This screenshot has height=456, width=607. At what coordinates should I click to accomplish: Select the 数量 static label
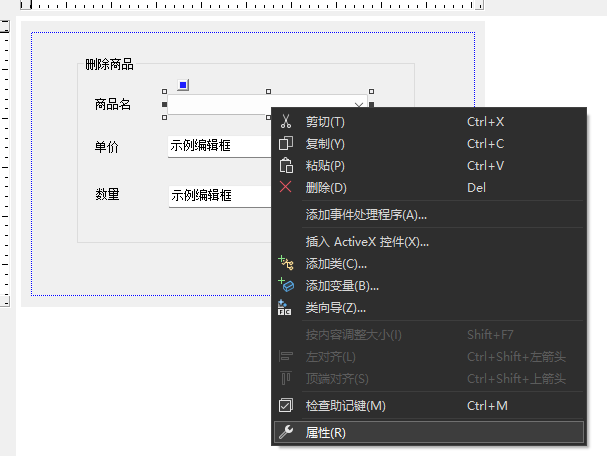[107, 194]
